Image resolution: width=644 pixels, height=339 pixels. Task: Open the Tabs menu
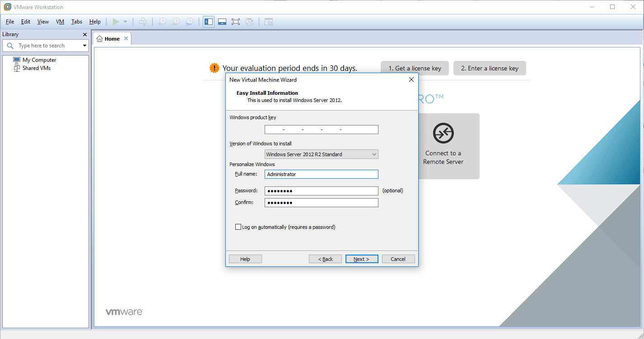click(x=77, y=22)
